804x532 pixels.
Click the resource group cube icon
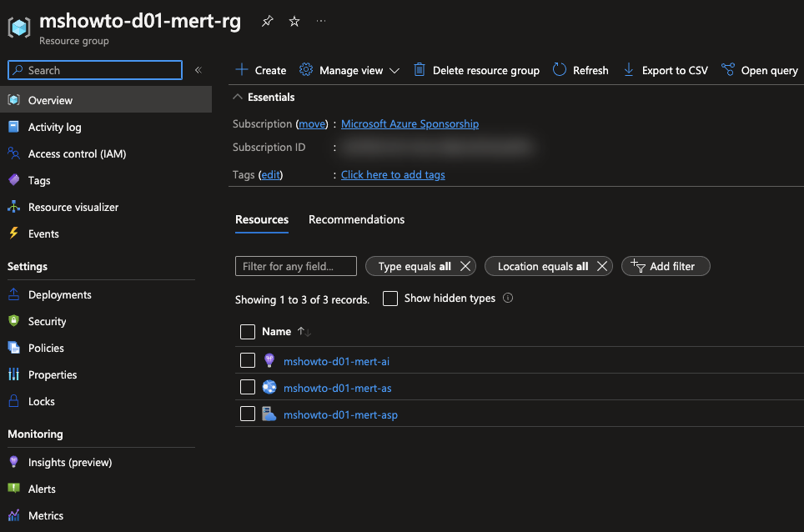tap(19, 28)
